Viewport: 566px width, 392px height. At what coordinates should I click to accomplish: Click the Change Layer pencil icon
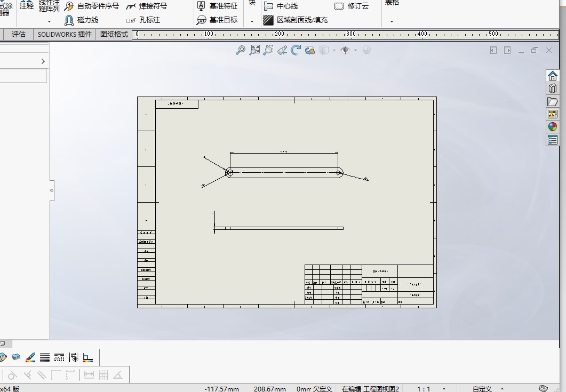tap(3, 357)
